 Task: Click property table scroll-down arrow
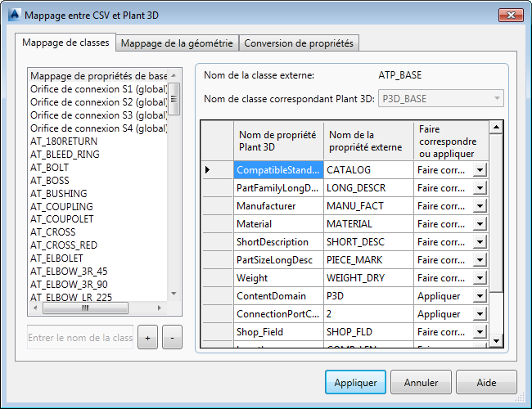coord(496,341)
